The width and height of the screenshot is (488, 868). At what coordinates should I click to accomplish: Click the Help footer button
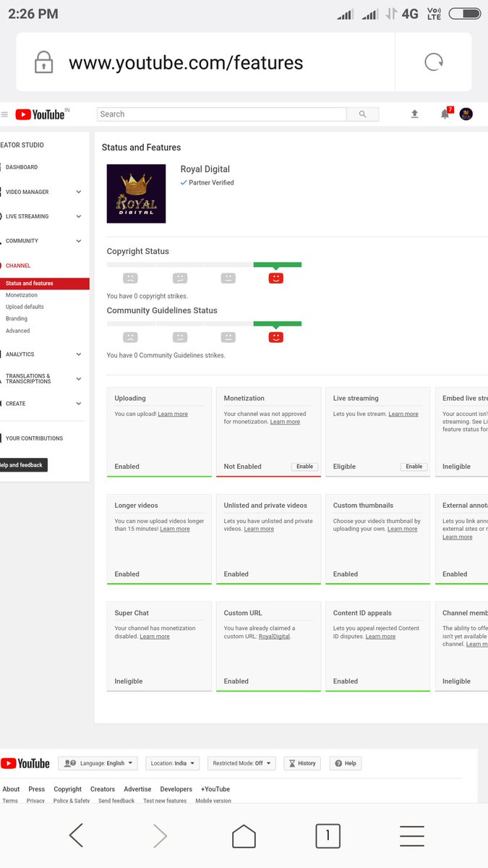tap(346, 763)
